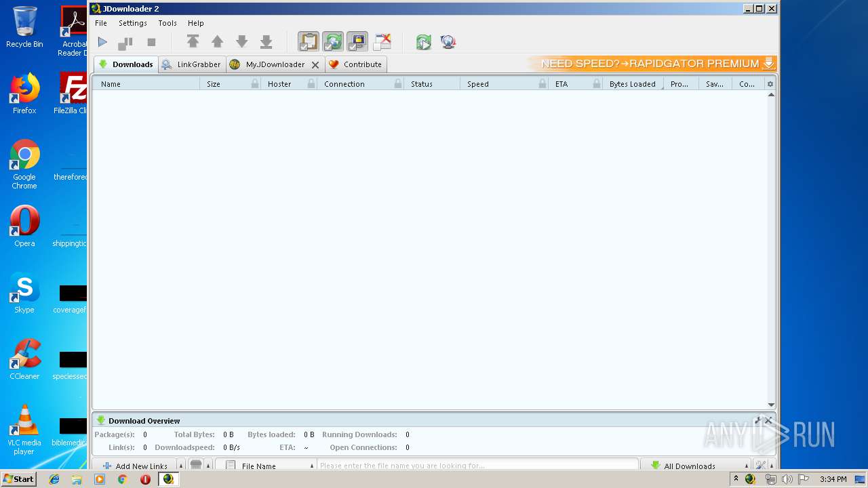The height and width of the screenshot is (488, 868).
Task: Select the Skype desktop icon
Action: (x=24, y=293)
